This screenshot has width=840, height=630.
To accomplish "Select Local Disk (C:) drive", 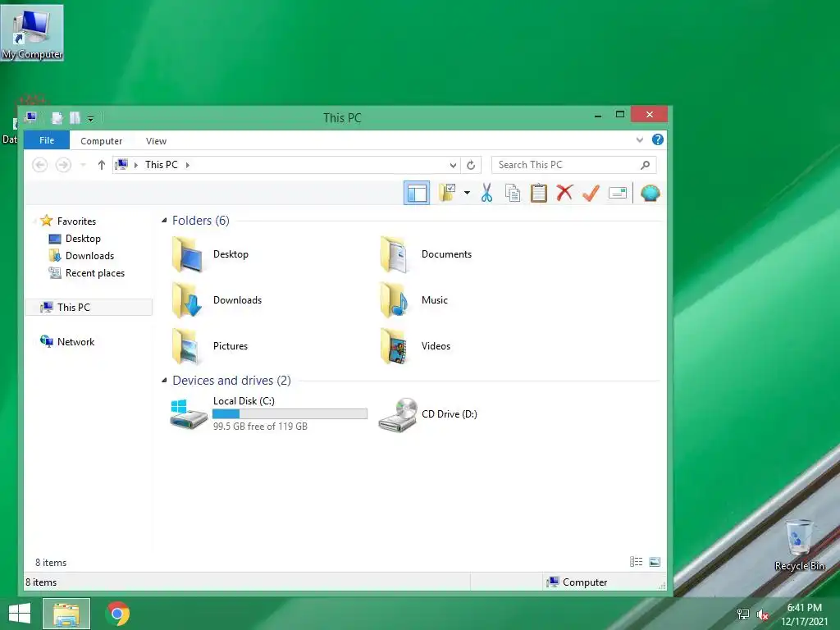I will coord(269,413).
